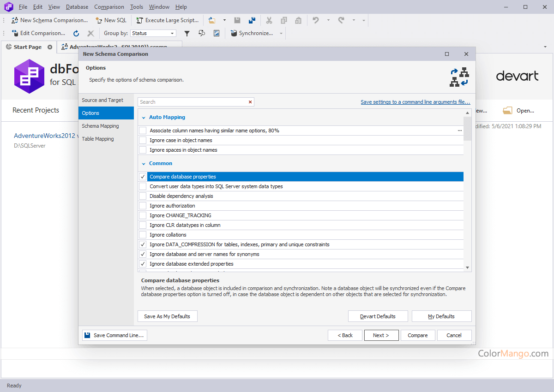Open a New SQL document
The height and width of the screenshot is (392, 554).
pyautogui.click(x=111, y=20)
